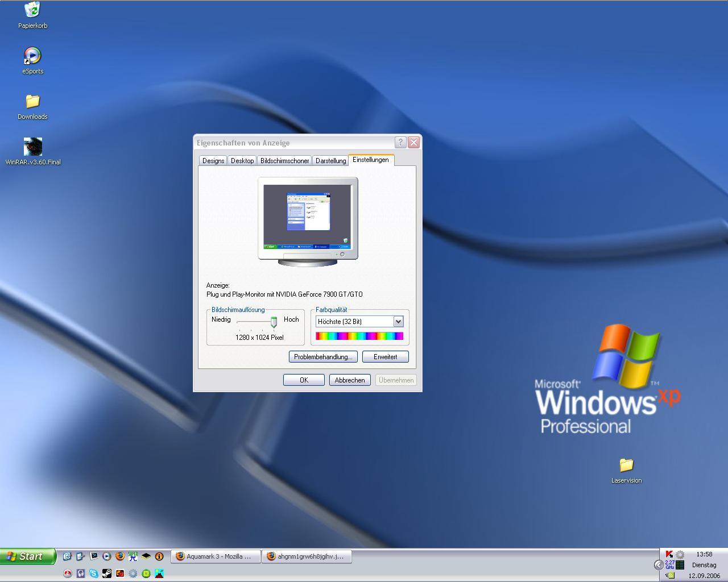The image size is (728, 582).
Task: Open the Internet Explorer-style quick launch icon
Action: pos(67,556)
